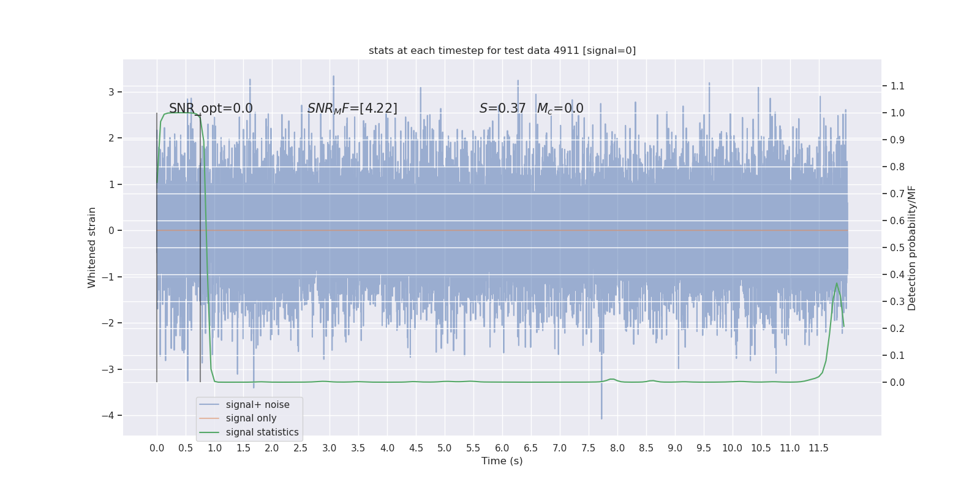
Task: Click the plot title mentioning test data 4911
Action: point(502,50)
